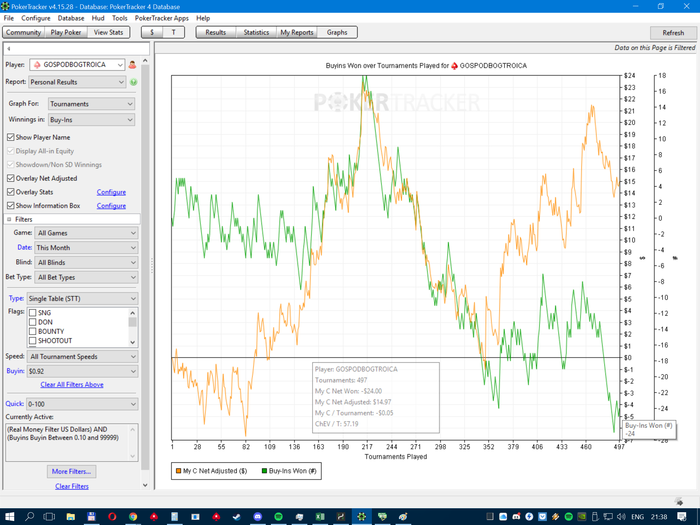Screen dimensions: 700x525
Task: Open the Report dropdown Personal Results
Action: [77, 82]
